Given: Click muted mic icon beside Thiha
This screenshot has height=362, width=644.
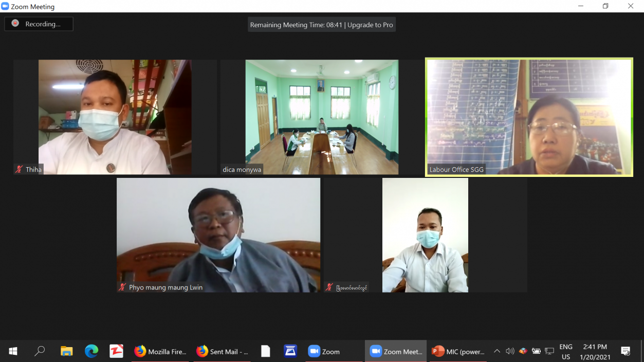Looking at the screenshot, I should tap(20, 169).
